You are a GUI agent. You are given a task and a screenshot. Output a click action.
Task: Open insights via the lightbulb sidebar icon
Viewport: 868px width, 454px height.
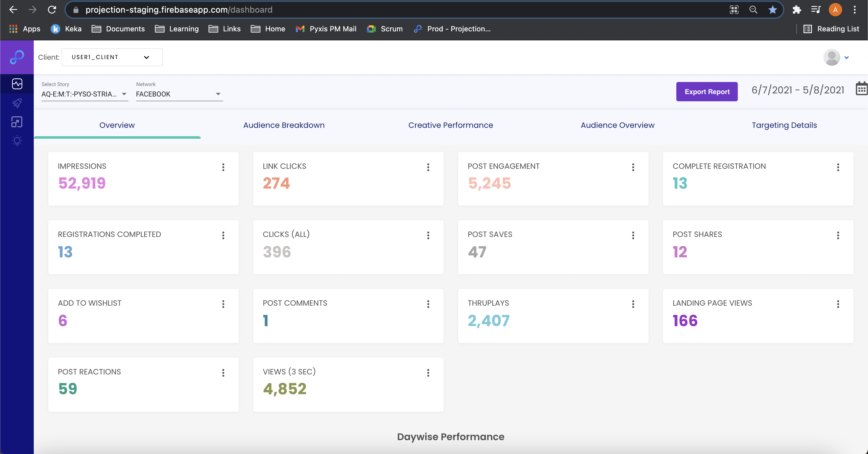tap(17, 140)
